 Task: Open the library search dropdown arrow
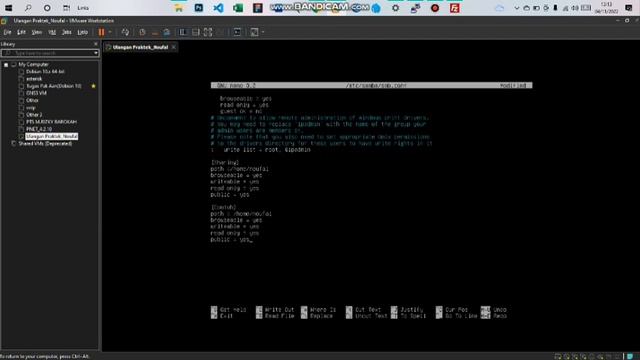pos(96,53)
